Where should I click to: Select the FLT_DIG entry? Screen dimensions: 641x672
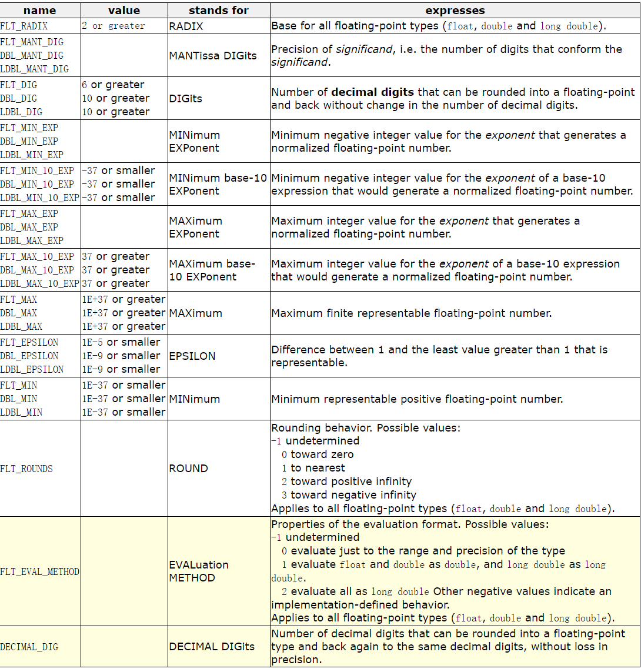[18, 85]
